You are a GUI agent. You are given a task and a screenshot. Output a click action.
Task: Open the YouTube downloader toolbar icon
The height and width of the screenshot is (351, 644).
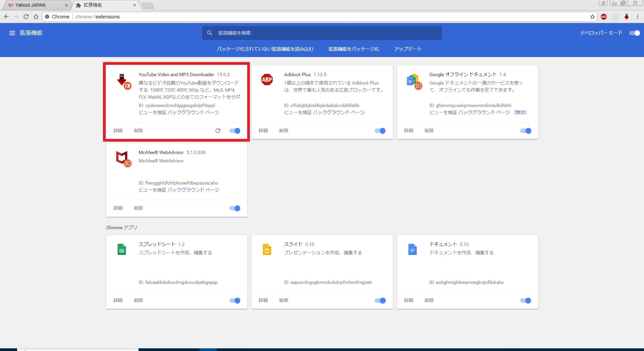click(627, 17)
